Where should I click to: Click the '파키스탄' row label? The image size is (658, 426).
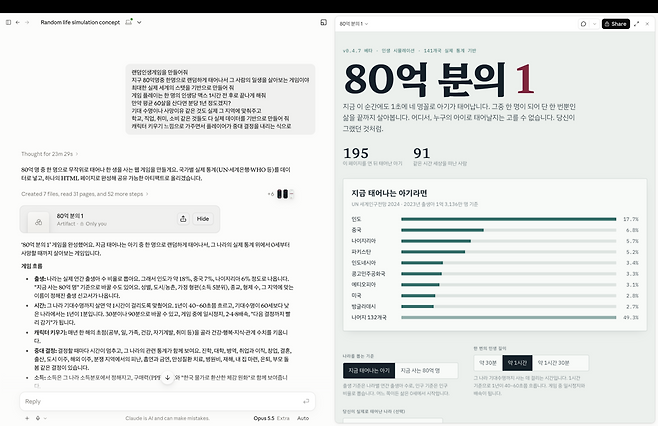361,252
